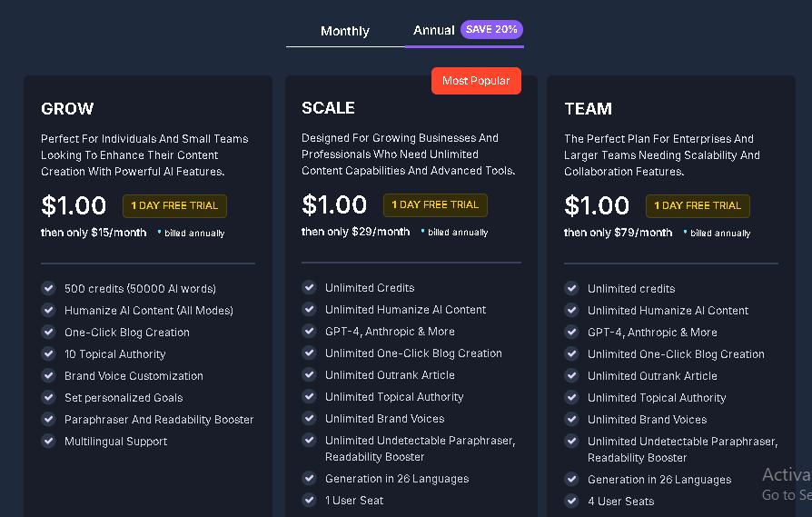This screenshot has width=812, height=517.
Task: Switch to the Annual billing tab
Action: pos(433,30)
